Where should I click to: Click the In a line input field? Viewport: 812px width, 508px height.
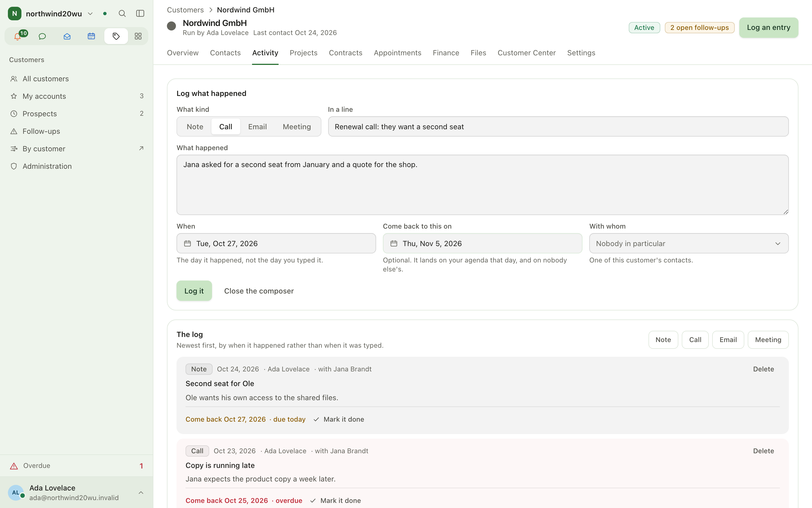pyautogui.click(x=558, y=127)
